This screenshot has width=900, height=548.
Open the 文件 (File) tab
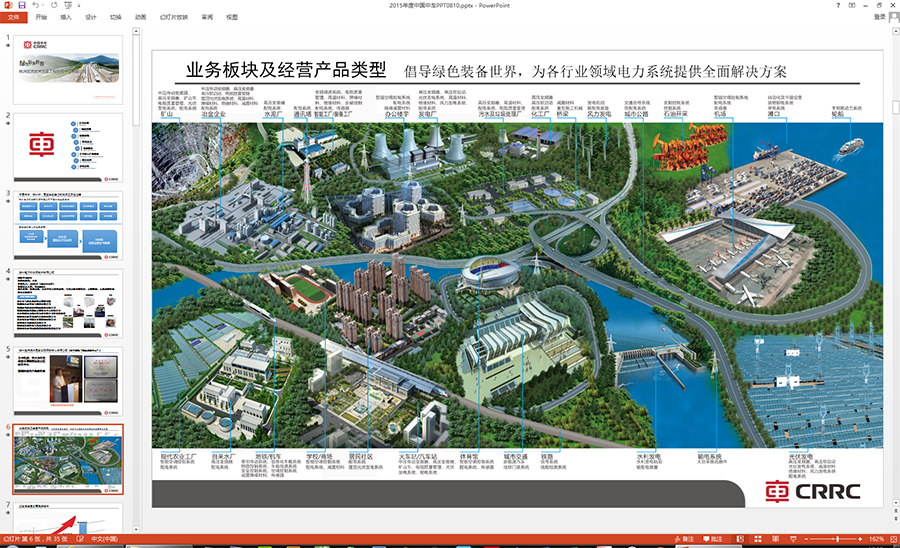pyautogui.click(x=13, y=17)
